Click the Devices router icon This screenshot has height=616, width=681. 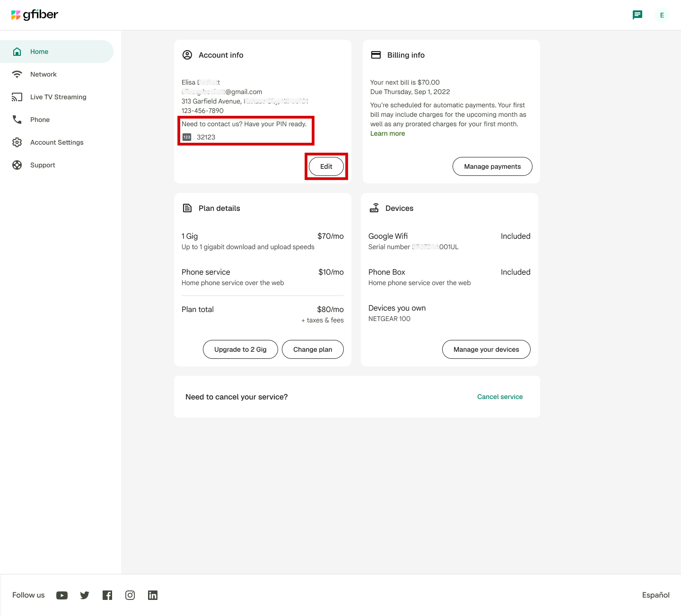click(374, 208)
